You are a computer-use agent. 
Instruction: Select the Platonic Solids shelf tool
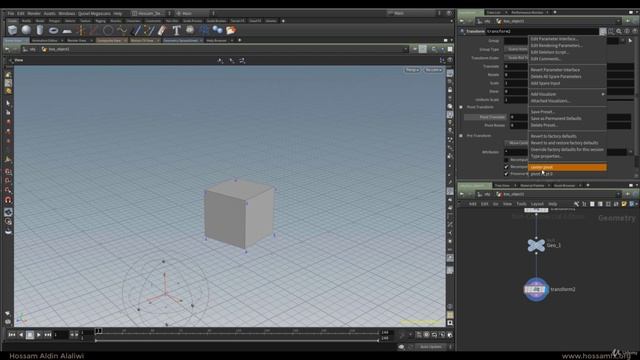(190, 30)
